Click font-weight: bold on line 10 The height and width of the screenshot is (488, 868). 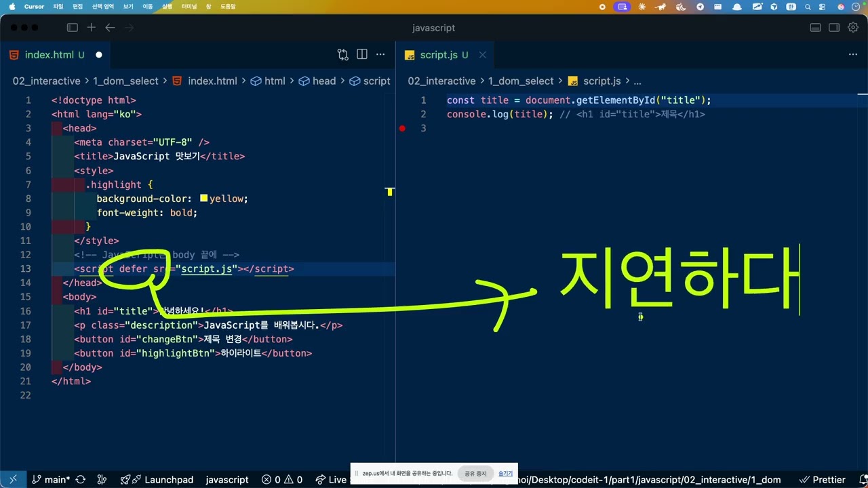[x=147, y=213]
